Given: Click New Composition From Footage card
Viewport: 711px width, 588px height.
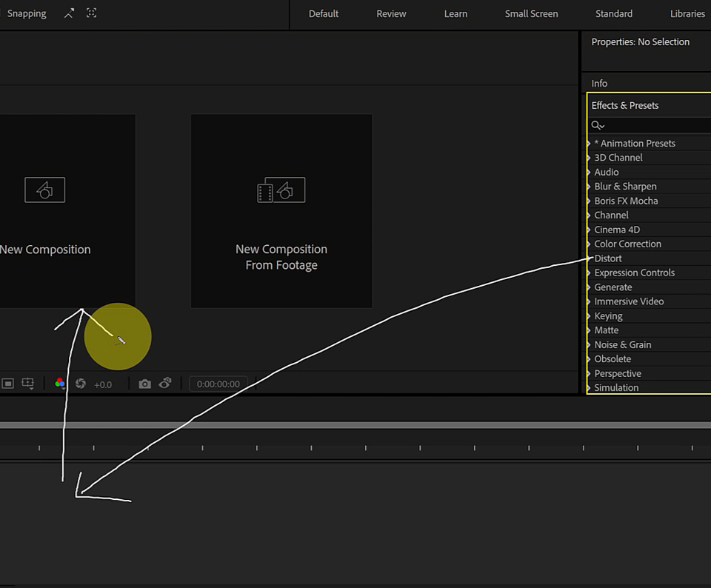Looking at the screenshot, I should (x=281, y=211).
